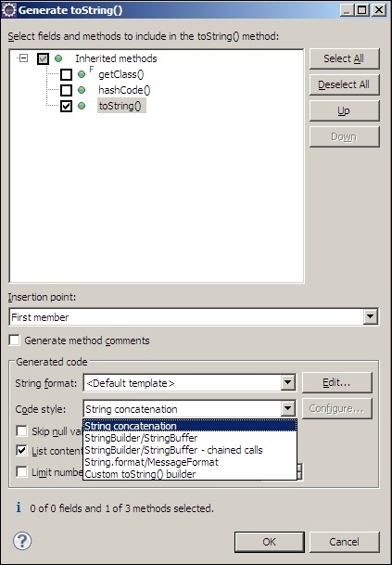Screen dimensions: 392x565
Task: Click the gear icon in title bar
Action: [8, 10]
